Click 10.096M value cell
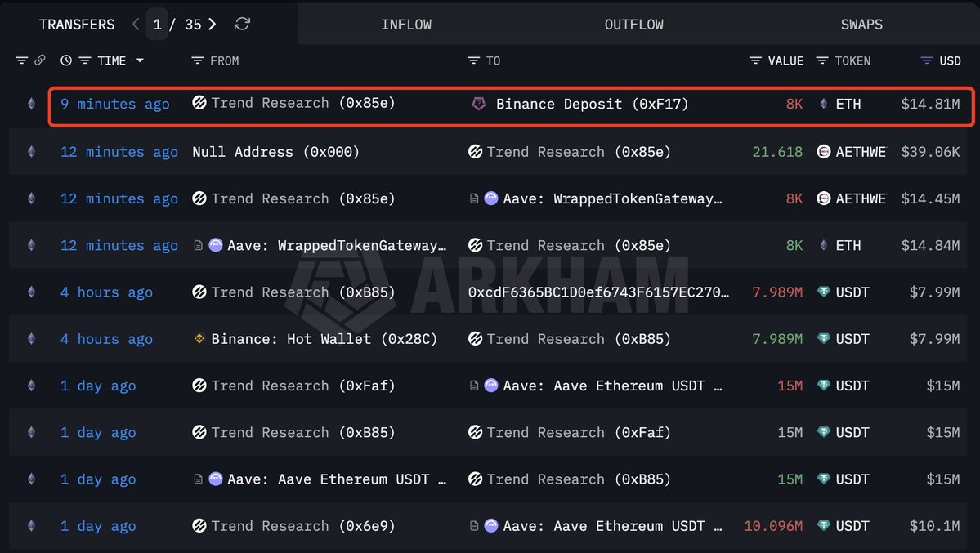Screen dimensions: 980x553 click(x=773, y=526)
